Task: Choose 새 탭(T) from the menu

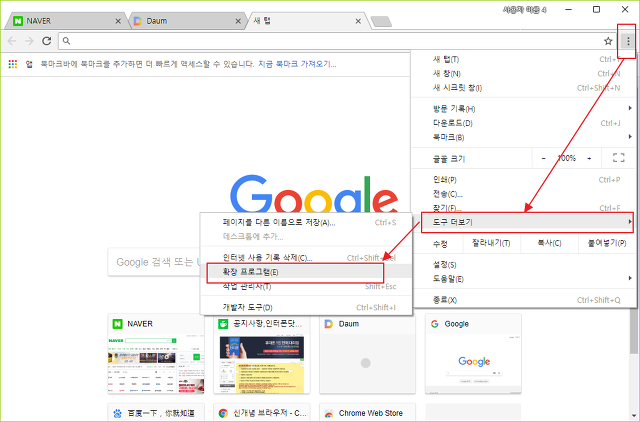Action: tap(524, 60)
